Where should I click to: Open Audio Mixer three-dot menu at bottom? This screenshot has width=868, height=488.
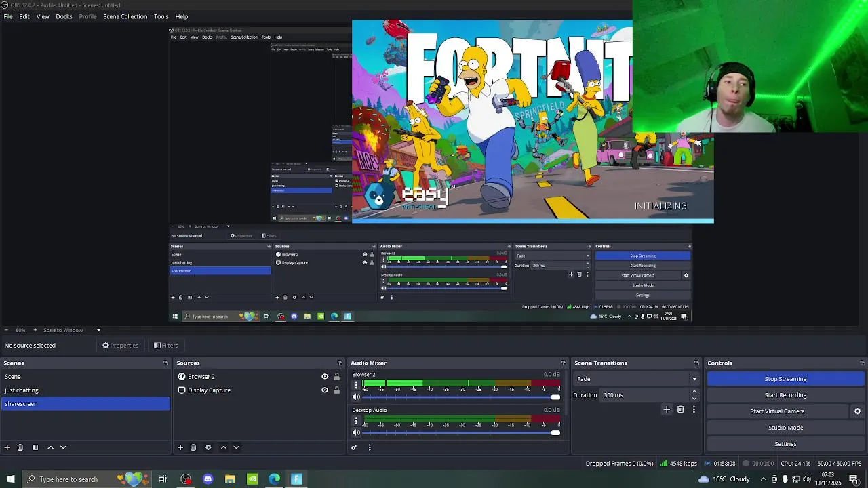[370, 447]
